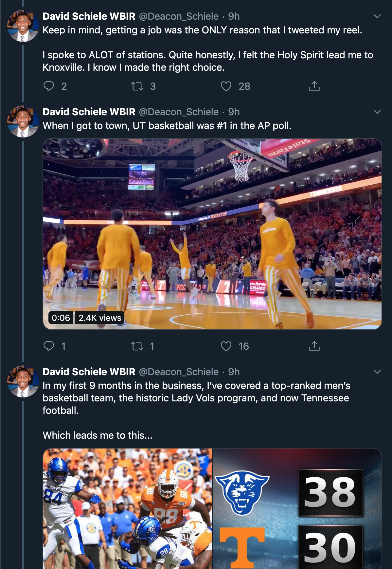Screen dimensions: 392x569
Task: Open the profile picture on the football tweet
Action: [x=23, y=381]
